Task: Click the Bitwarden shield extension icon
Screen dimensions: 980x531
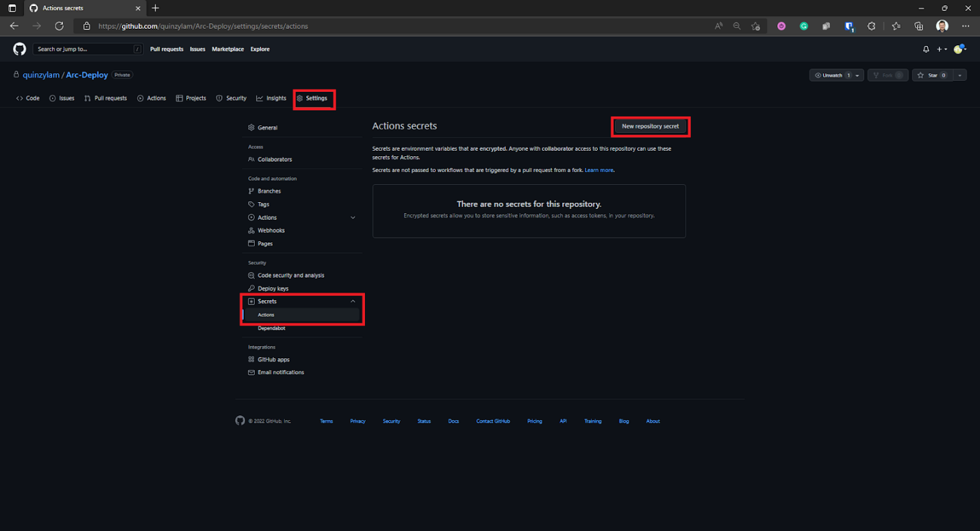Action: point(849,26)
